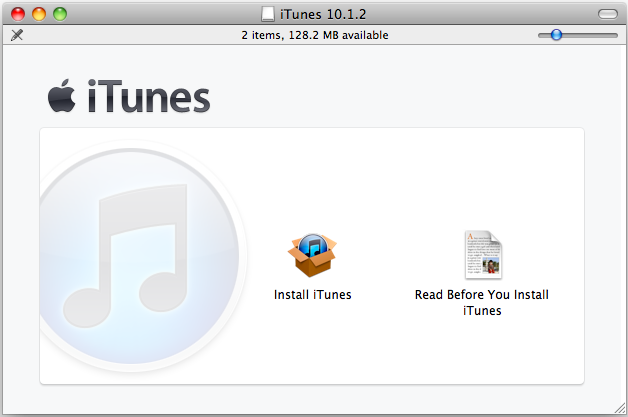Click the window title "iTunes 10.1.2"
Viewport: 628px width, 417px height.
[x=323, y=14]
